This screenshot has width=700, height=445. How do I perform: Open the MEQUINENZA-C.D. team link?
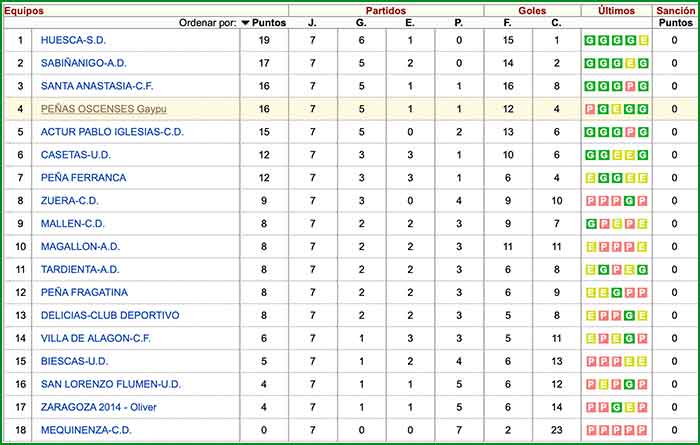(84, 431)
